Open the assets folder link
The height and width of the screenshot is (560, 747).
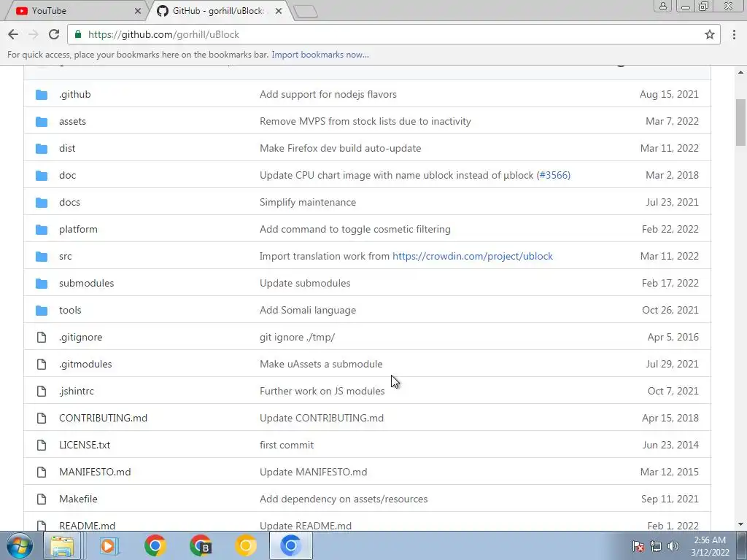coord(72,122)
